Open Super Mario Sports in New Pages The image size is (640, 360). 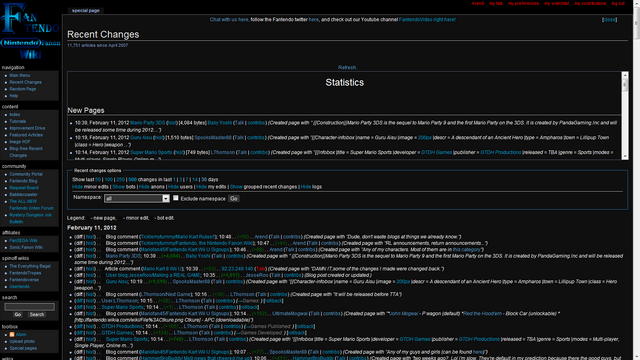click(x=151, y=152)
